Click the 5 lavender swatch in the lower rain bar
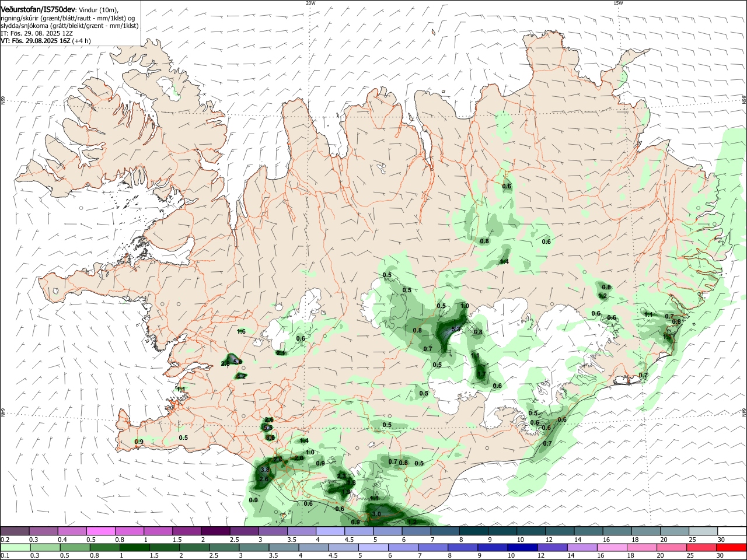Viewport: 747px width, 560px height. 373,547
